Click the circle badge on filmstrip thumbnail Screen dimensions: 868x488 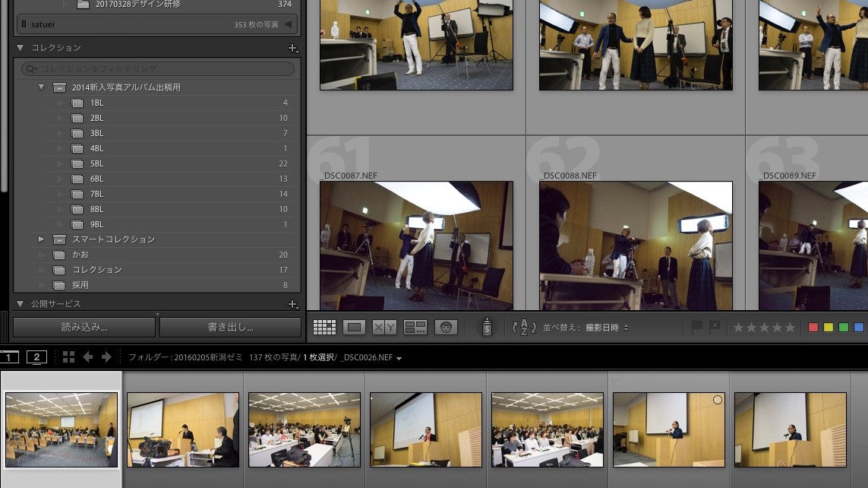pyautogui.click(x=718, y=399)
